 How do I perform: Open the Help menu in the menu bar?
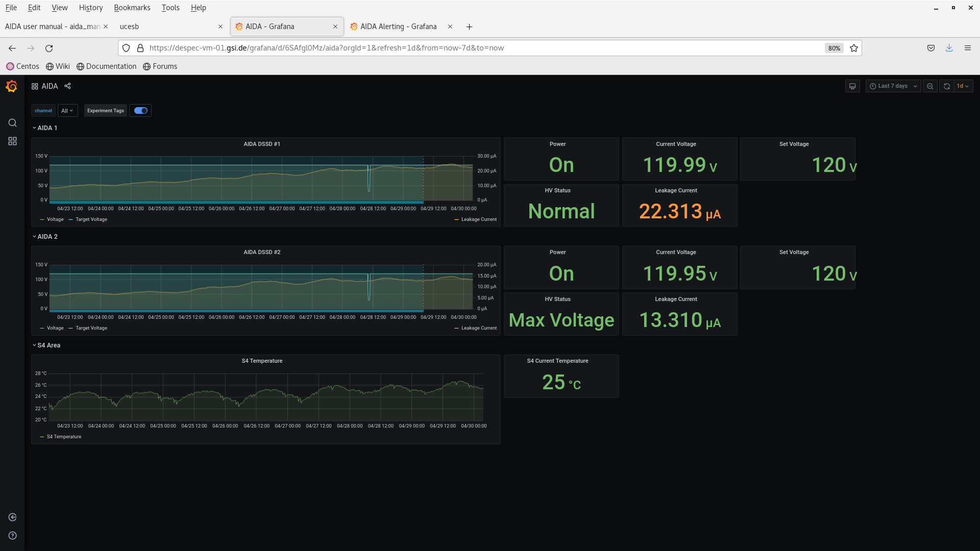click(x=199, y=8)
